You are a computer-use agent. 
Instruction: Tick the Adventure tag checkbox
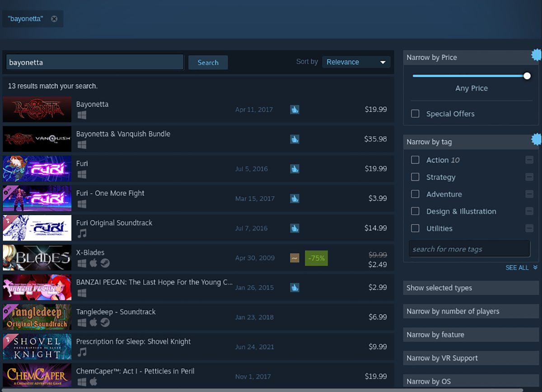click(415, 194)
